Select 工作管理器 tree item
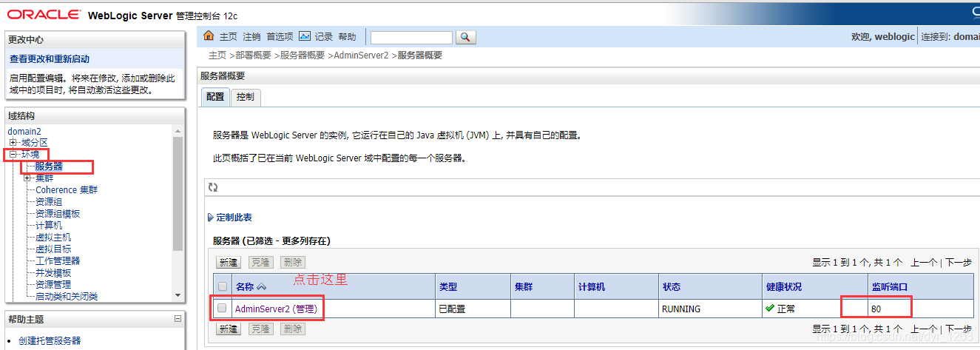Image resolution: width=980 pixels, height=350 pixels. coord(58,261)
